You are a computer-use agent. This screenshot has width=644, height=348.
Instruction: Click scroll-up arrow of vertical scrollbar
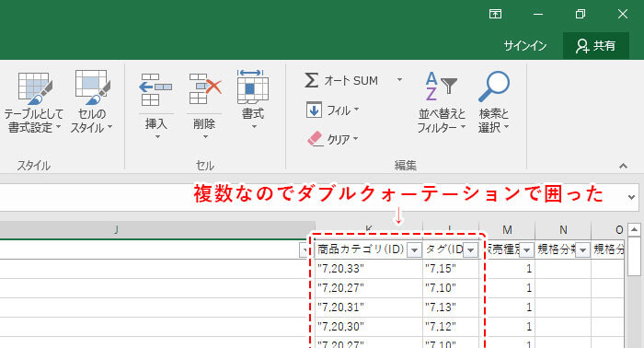pos(634,229)
